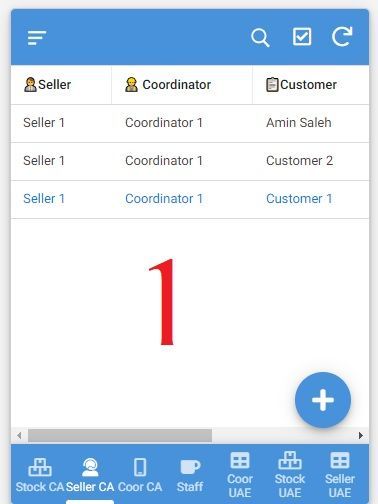Click the horizontal scrollbar right arrow

(x=360, y=435)
